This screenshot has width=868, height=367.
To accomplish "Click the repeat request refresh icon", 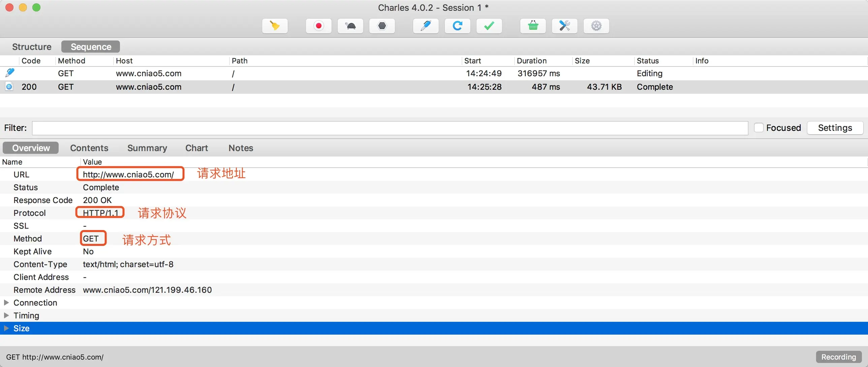I will tap(457, 26).
